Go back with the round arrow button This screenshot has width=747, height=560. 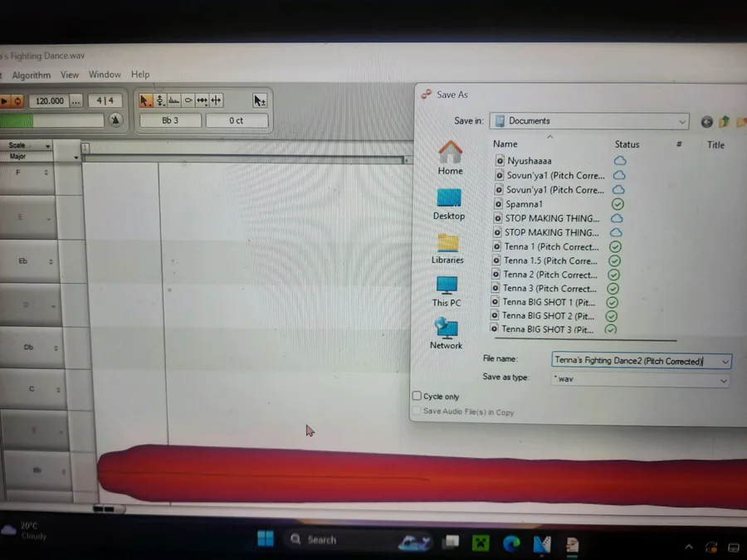(707, 122)
